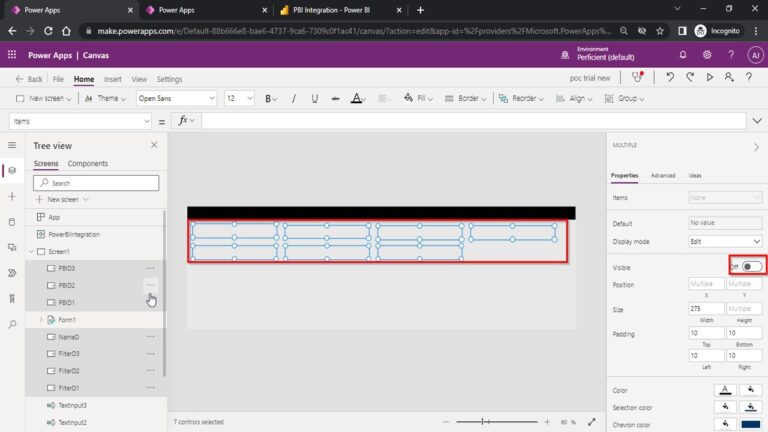Open the Advanced properties tab
The height and width of the screenshot is (432, 768).
663,175
